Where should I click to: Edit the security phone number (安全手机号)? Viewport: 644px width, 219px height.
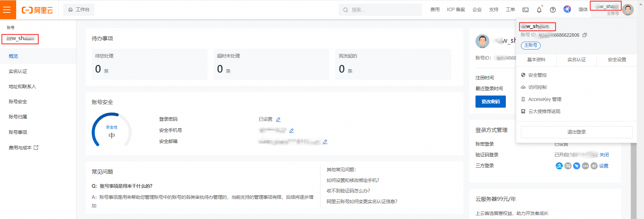tap(292, 131)
